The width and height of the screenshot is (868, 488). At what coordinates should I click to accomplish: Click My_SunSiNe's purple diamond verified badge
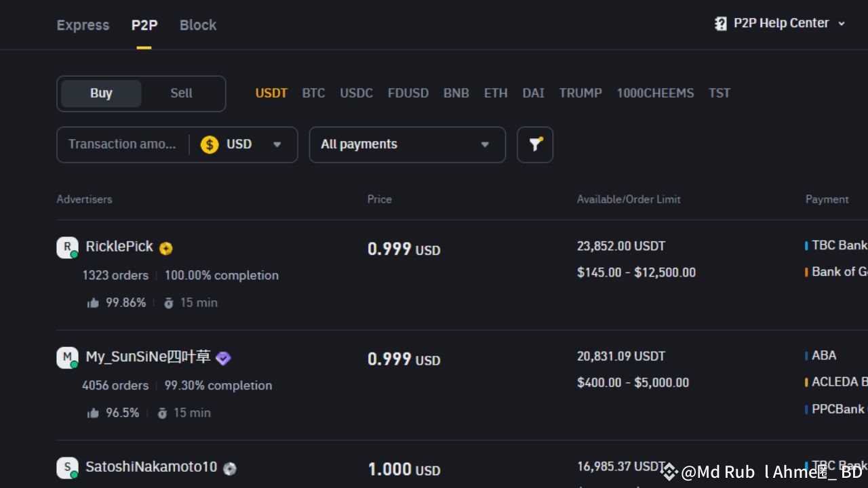point(223,359)
